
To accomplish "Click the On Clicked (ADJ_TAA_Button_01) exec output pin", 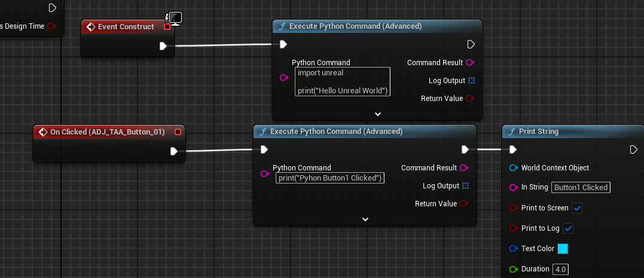I will pos(174,151).
